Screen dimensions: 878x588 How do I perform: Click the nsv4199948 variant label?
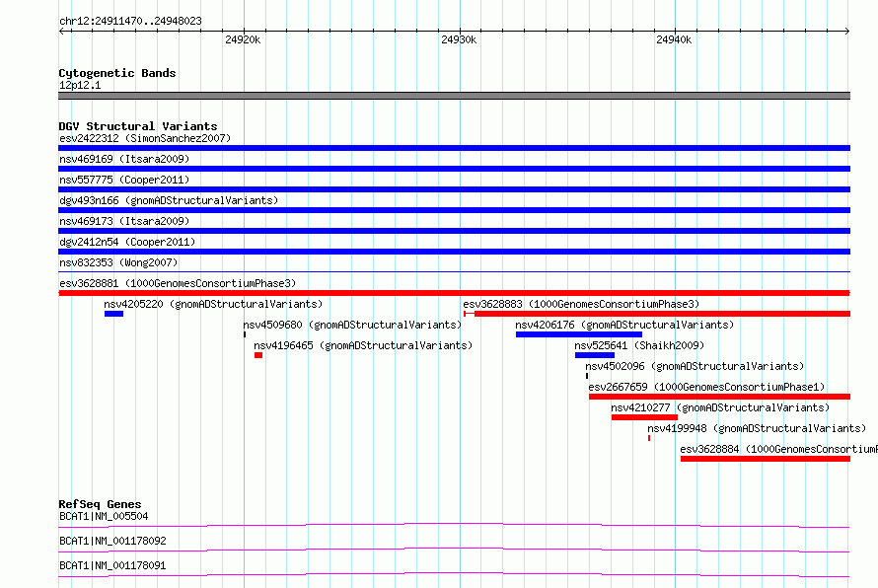pos(757,428)
